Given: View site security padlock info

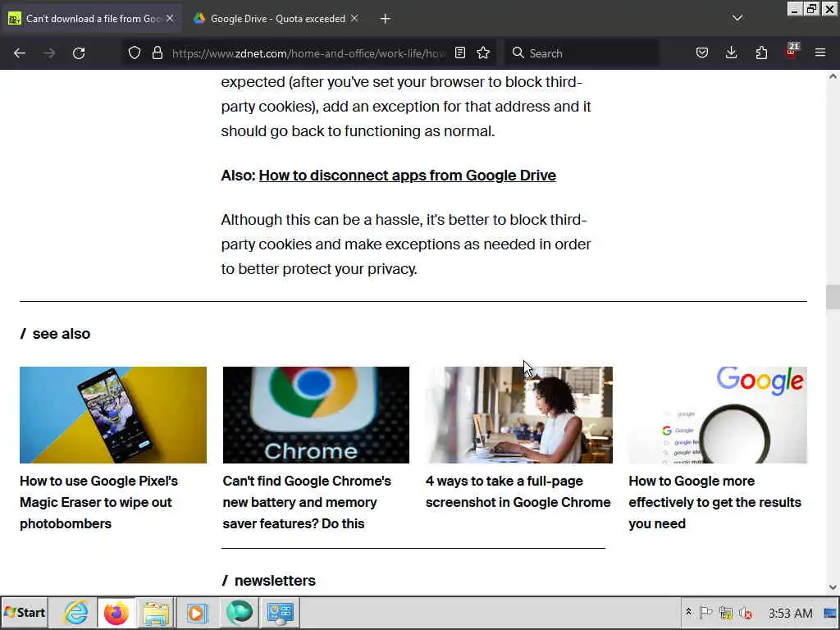Looking at the screenshot, I should pyautogui.click(x=157, y=53).
